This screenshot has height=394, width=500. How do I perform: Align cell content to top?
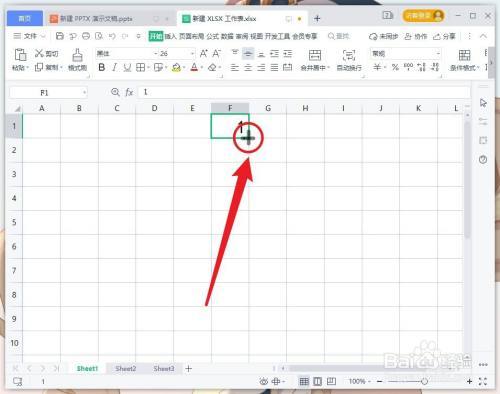tap(235, 53)
